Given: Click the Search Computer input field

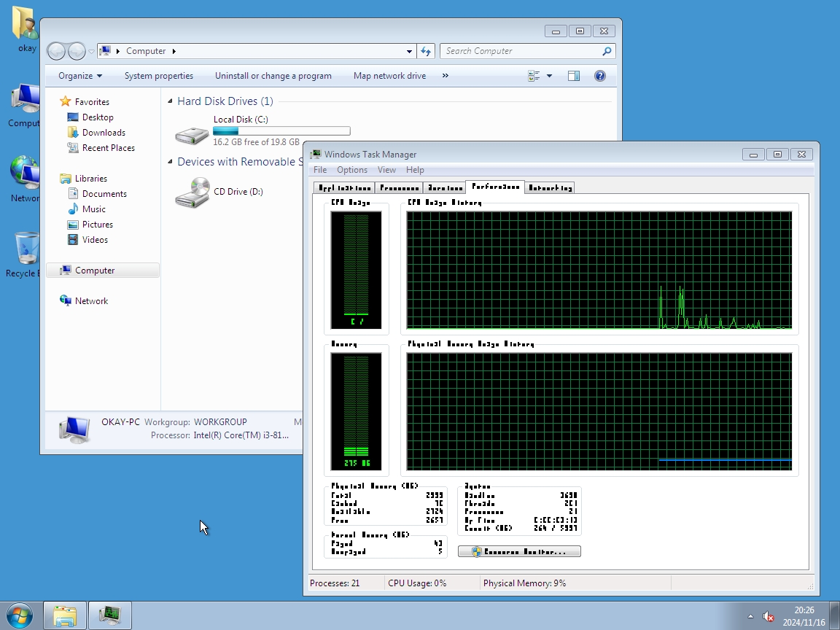Looking at the screenshot, I should pyautogui.click(x=521, y=51).
